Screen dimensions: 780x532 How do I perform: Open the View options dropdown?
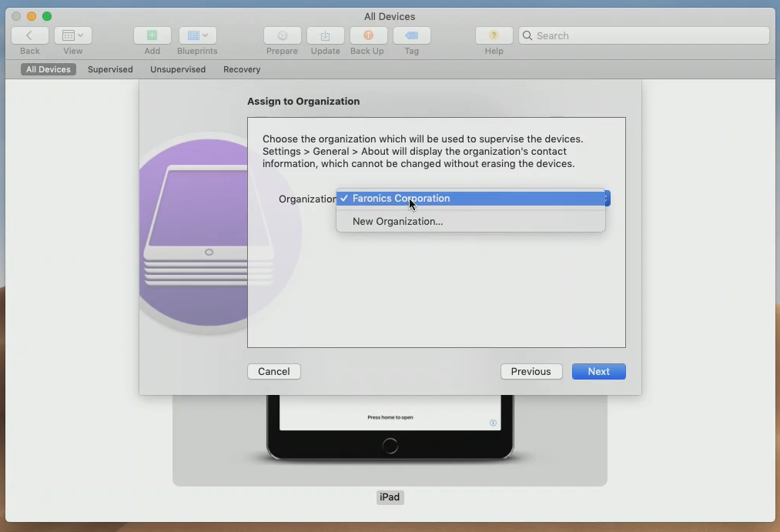(x=72, y=35)
